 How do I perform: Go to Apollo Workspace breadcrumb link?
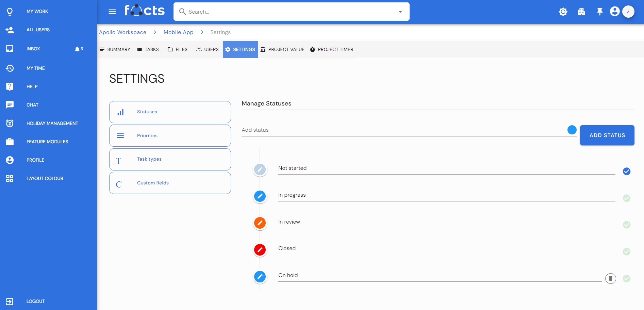122,32
